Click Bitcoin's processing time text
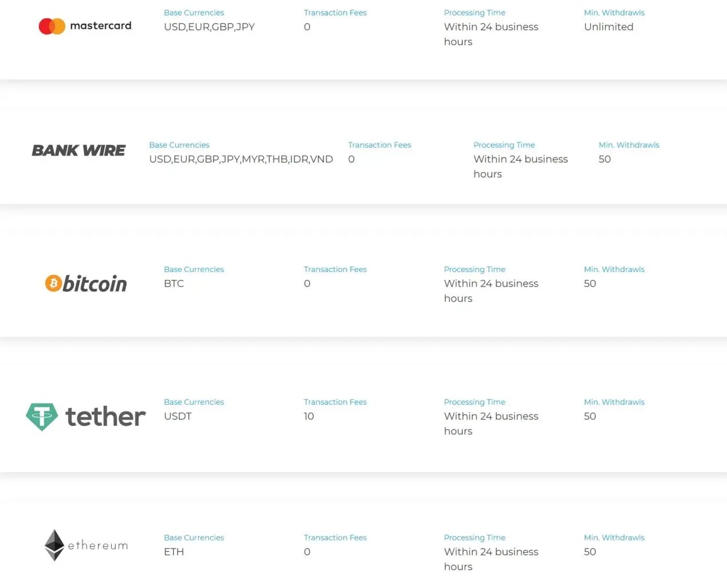This screenshot has width=727, height=588. click(491, 291)
